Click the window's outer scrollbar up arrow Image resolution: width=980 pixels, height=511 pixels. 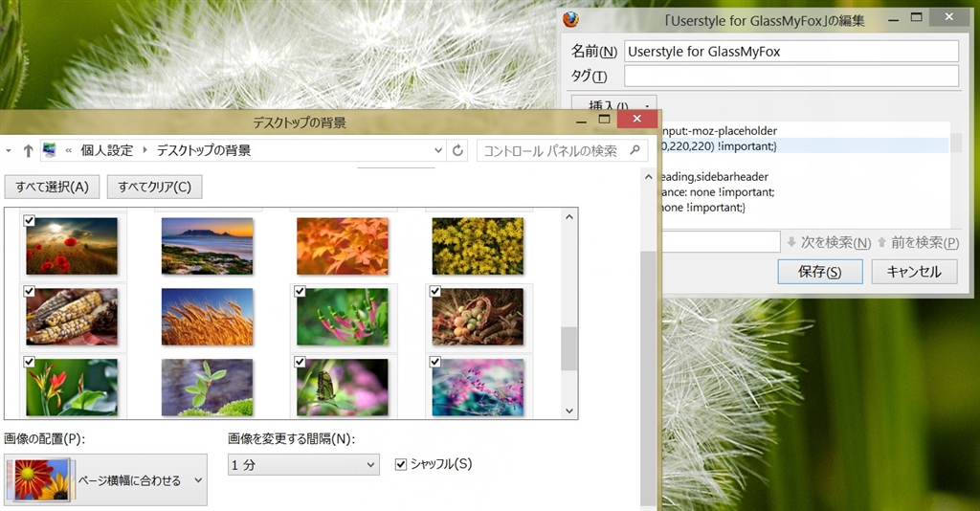649,177
